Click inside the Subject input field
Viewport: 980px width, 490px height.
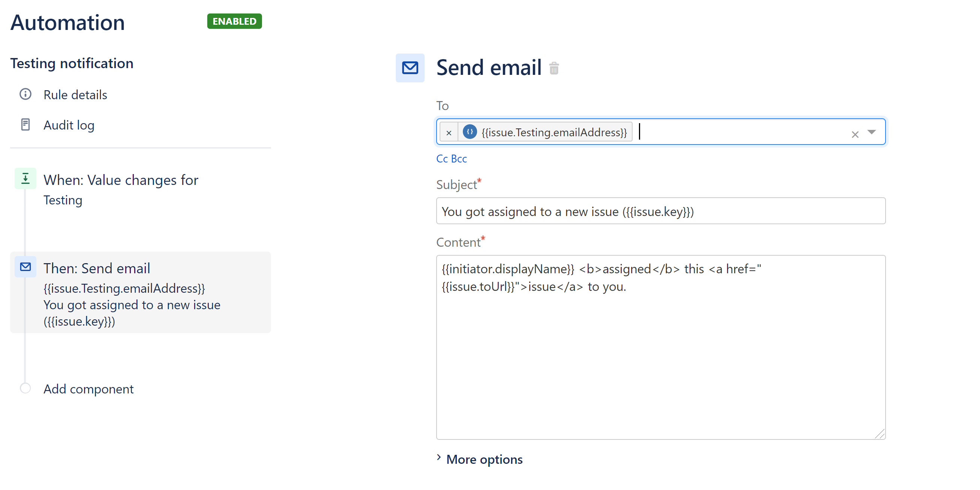tap(661, 211)
